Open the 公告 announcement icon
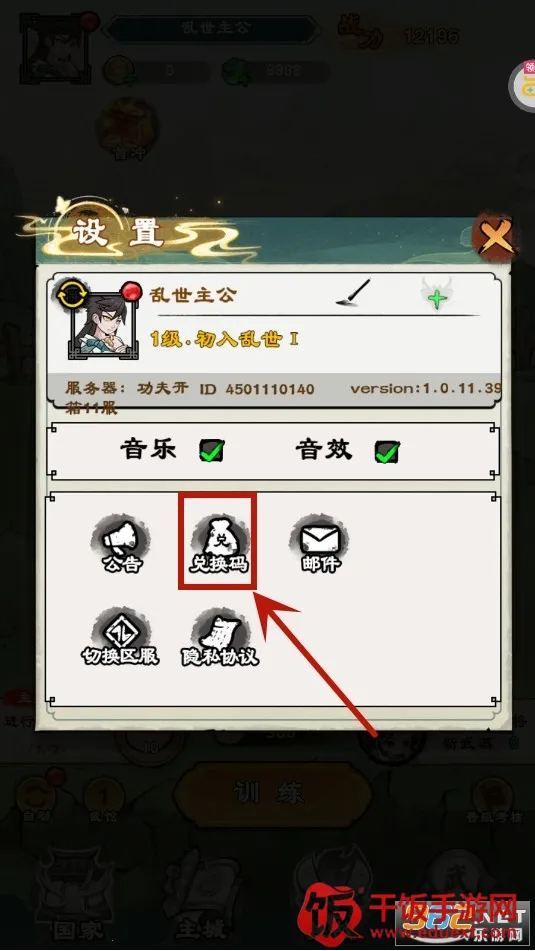Screen dimensions: 535x951 121,544
